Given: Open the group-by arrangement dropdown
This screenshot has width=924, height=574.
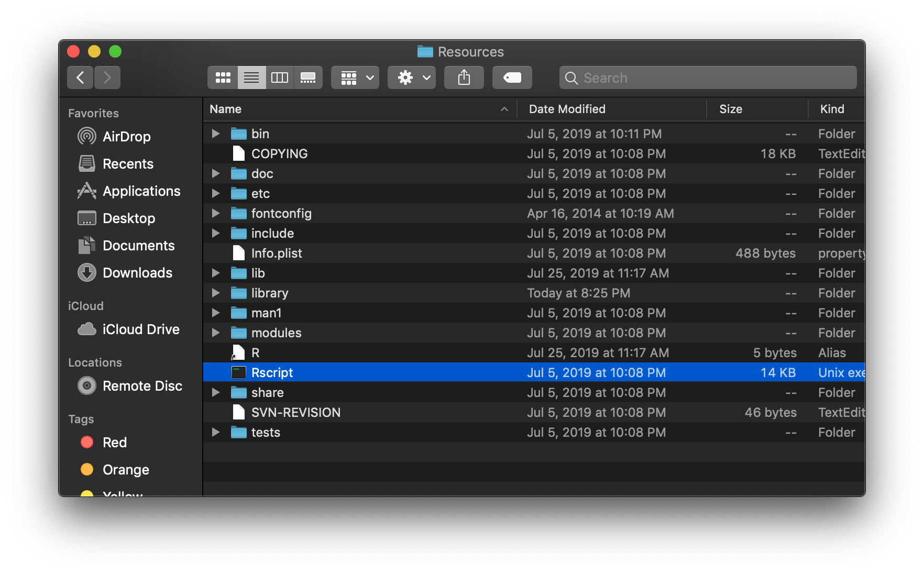Looking at the screenshot, I should point(355,78).
